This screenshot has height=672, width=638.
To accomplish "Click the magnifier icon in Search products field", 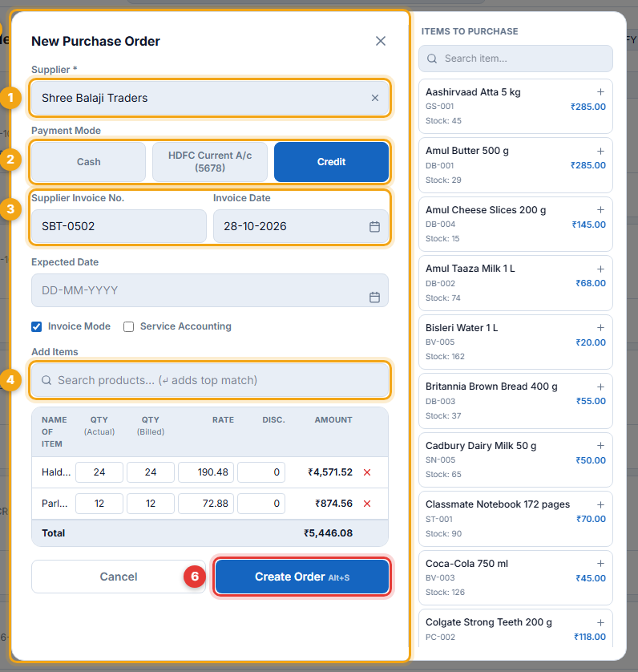I will click(46, 380).
